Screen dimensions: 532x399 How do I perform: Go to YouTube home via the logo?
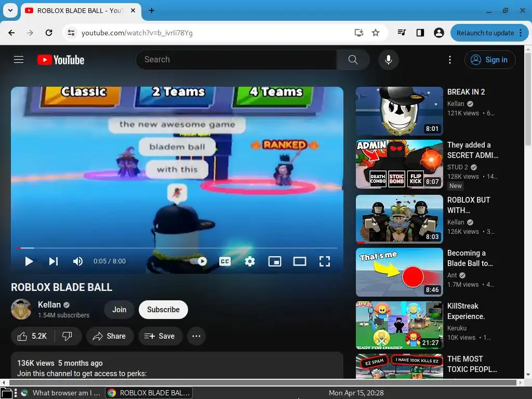(61, 60)
